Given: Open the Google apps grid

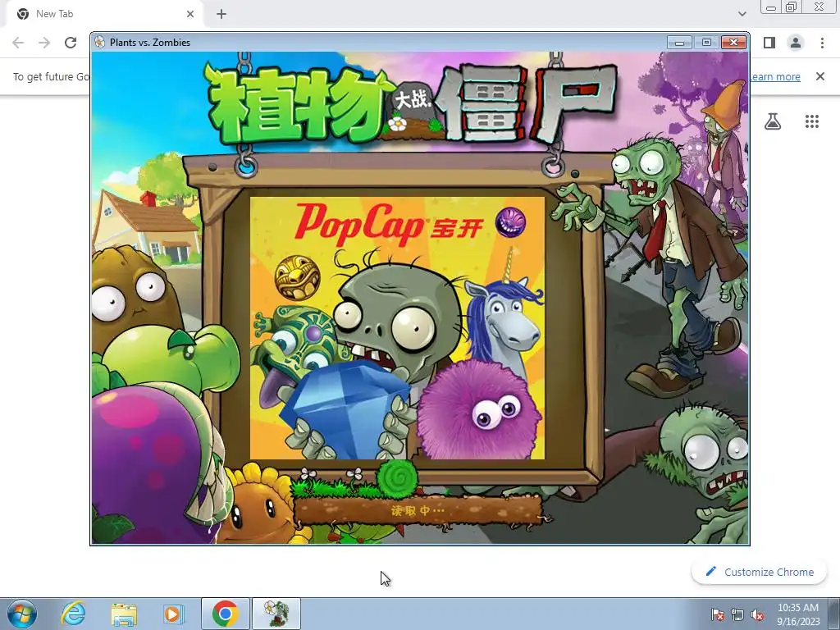Looking at the screenshot, I should tap(812, 121).
